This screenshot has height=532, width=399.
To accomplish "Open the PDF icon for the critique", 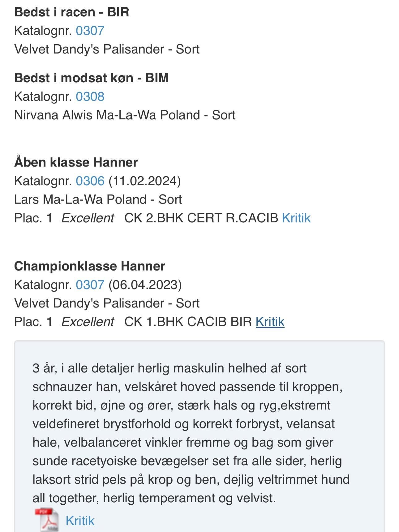I will [x=47, y=519].
